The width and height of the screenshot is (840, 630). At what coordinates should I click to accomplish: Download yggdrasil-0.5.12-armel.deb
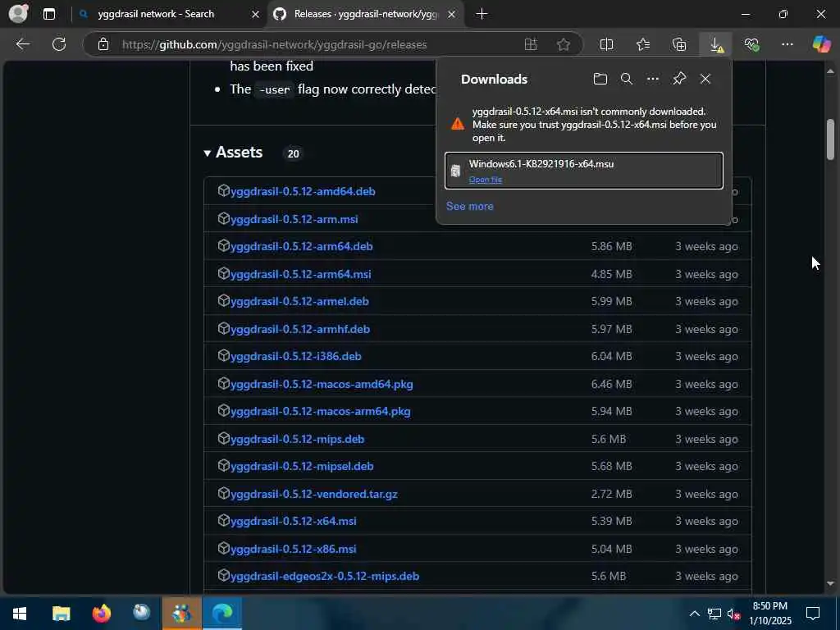point(299,301)
